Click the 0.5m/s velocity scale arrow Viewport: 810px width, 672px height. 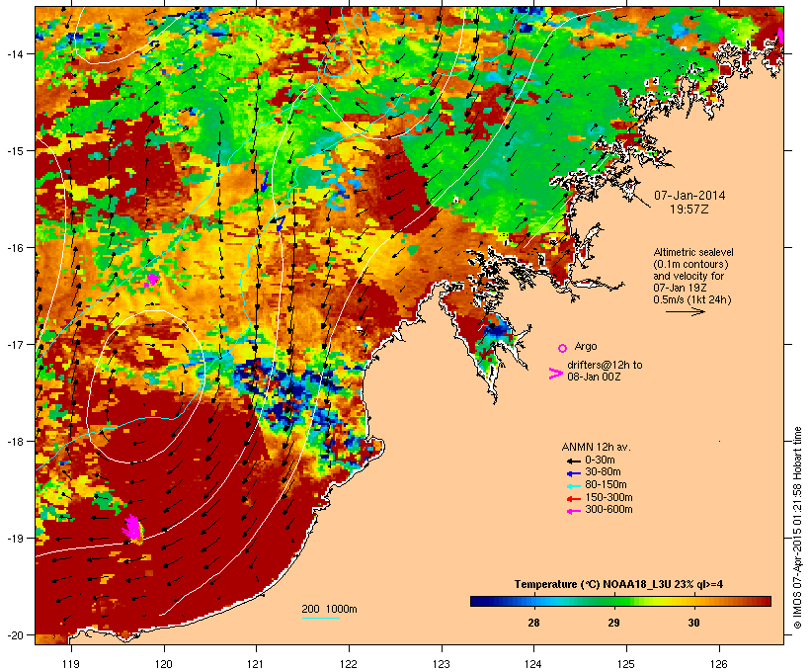click(685, 311)
